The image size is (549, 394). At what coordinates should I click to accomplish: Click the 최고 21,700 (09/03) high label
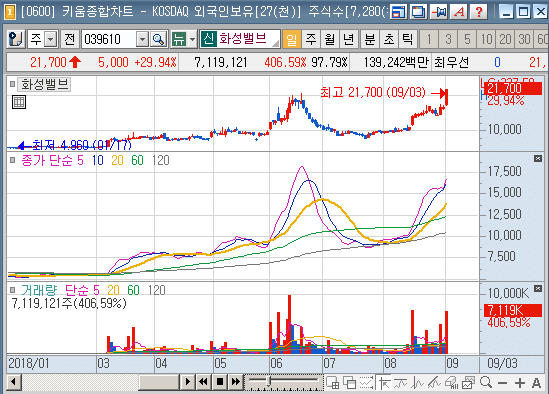click(373, 92)
